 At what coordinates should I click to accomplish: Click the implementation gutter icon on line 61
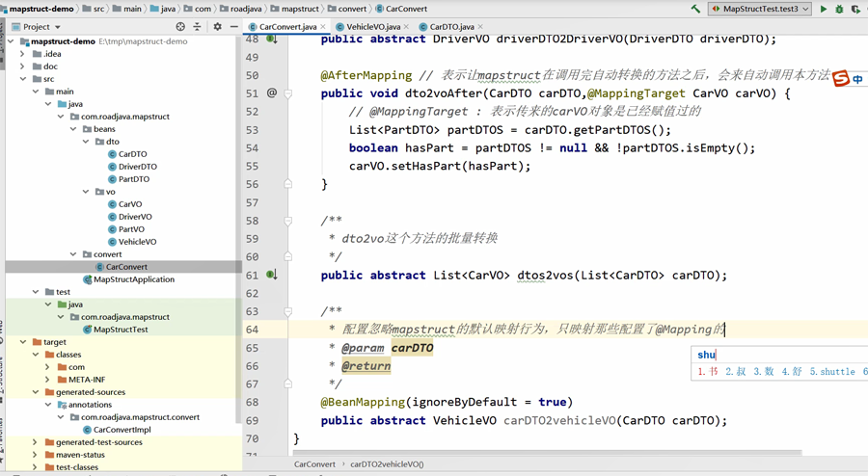click(x=272, y=275)
